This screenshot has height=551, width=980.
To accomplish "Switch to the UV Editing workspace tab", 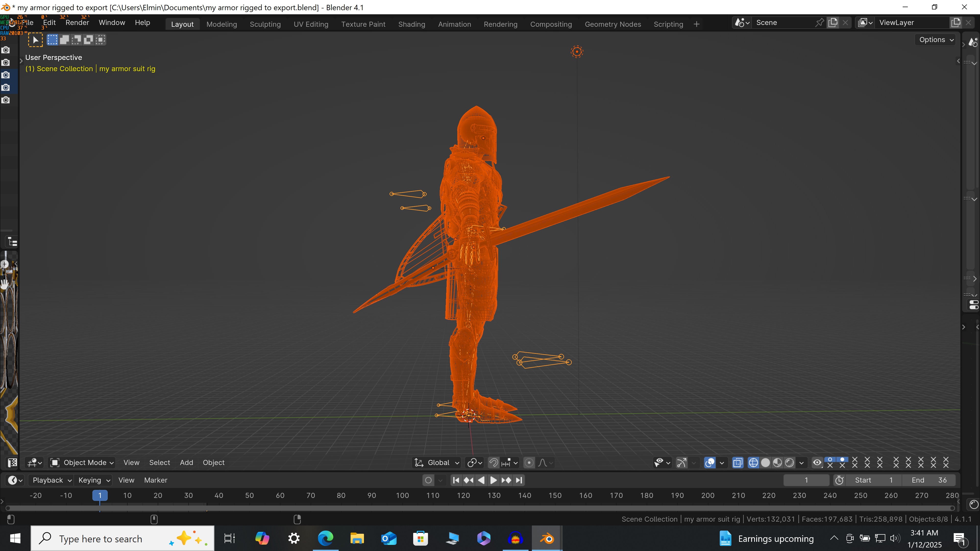I will click(311, 24).
